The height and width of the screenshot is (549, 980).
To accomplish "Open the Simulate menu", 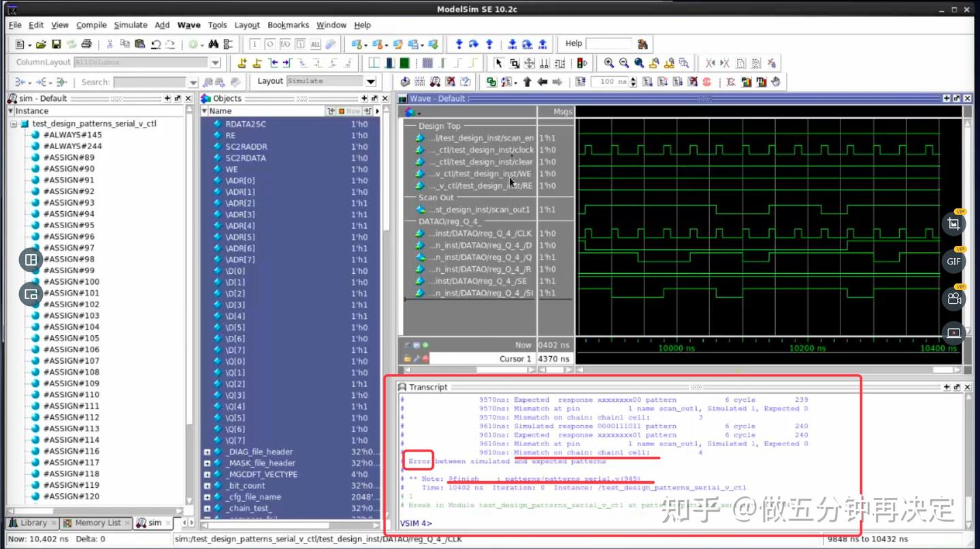I will tap(131, 25).
